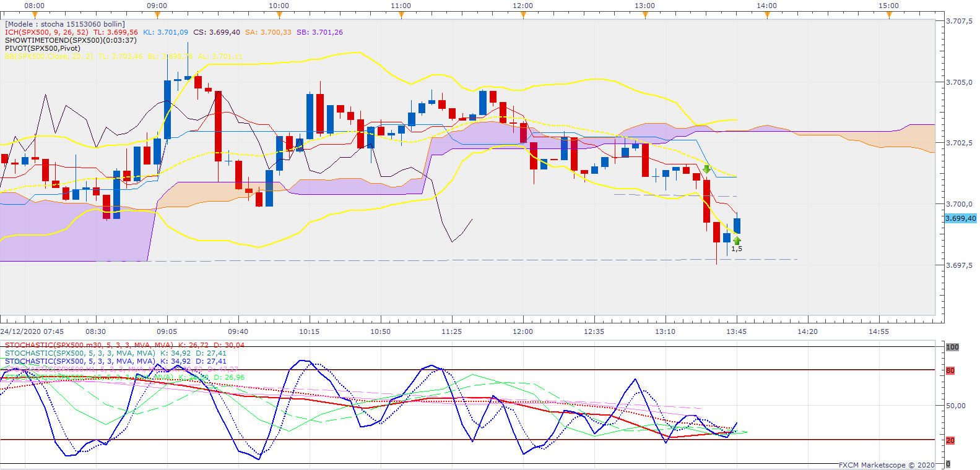980x470 pixels.
Task: Select the orange marker under 11:00
Action: (401, 15)
